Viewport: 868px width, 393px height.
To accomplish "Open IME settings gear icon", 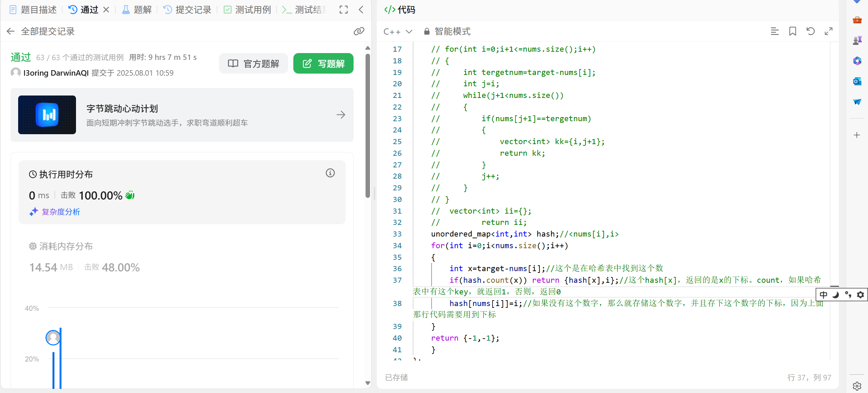I will pyautogui.click(x=860, y=295).
